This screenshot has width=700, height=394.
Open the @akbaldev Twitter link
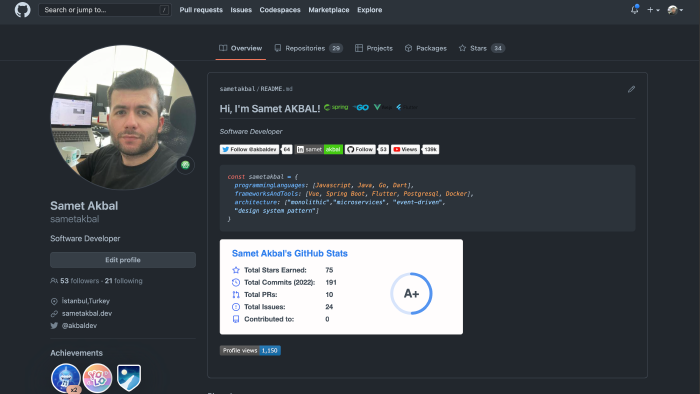(79, 326)
